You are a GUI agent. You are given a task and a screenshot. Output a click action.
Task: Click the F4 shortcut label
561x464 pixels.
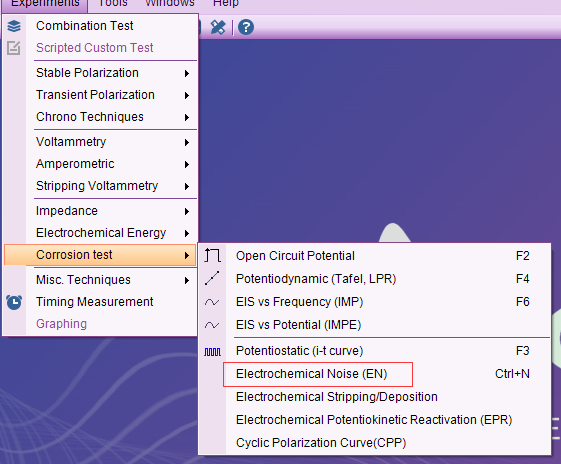point(522,279)
